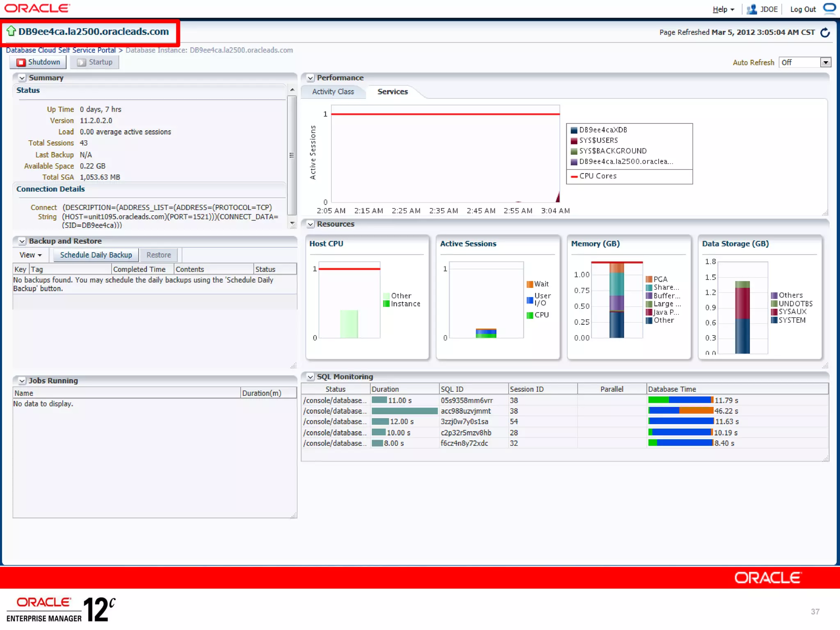This screenshot has height=630, width=840.
Task: Collapse the SQL Monitoring section
Action: point(310,377)
